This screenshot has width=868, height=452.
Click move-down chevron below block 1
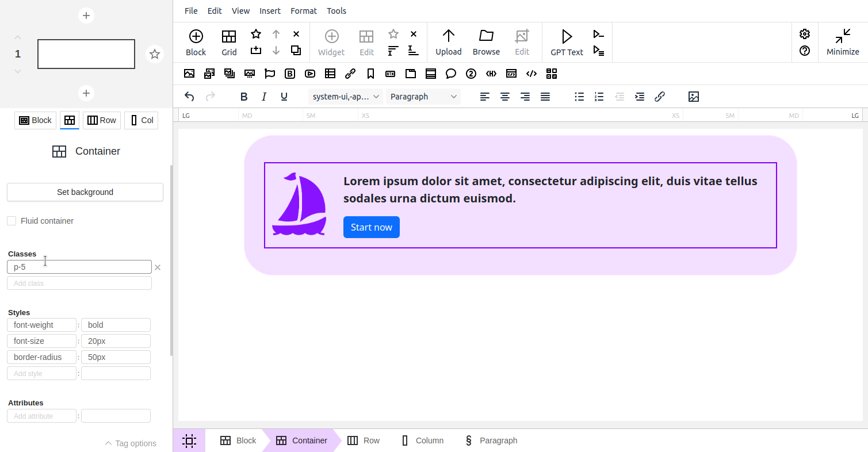point(18,71)
